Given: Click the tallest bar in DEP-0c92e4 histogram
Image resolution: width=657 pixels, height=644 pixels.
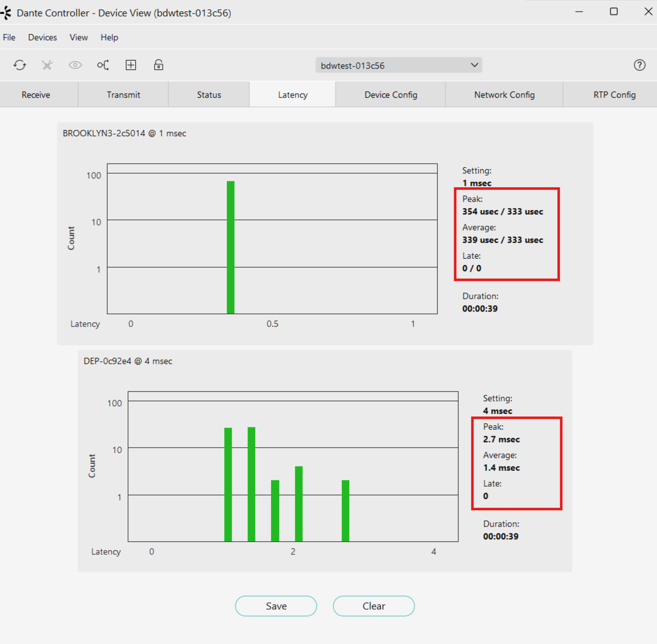Looking at the screenshot, I should 252,484.
